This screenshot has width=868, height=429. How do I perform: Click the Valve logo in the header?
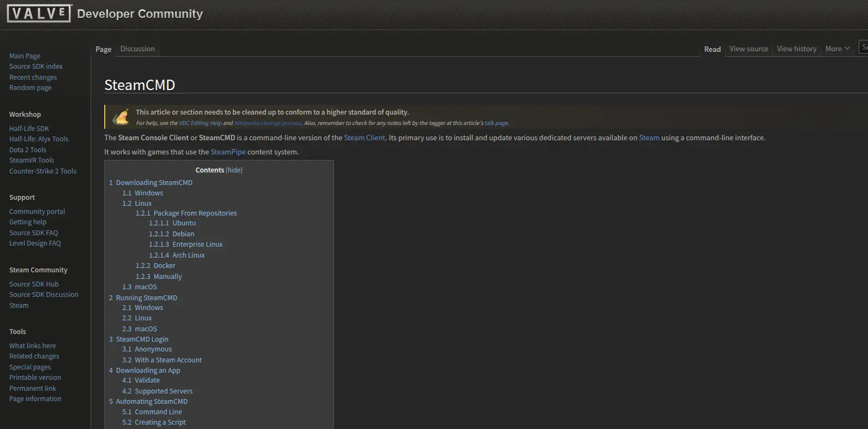tap(39, 14)
